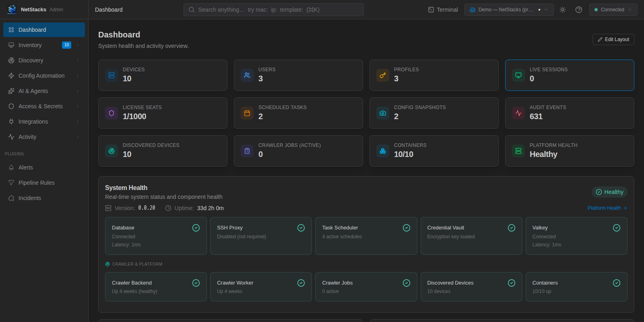Open the help question mark icon
This screenshot has width=644, height=322.
(579, 10)
